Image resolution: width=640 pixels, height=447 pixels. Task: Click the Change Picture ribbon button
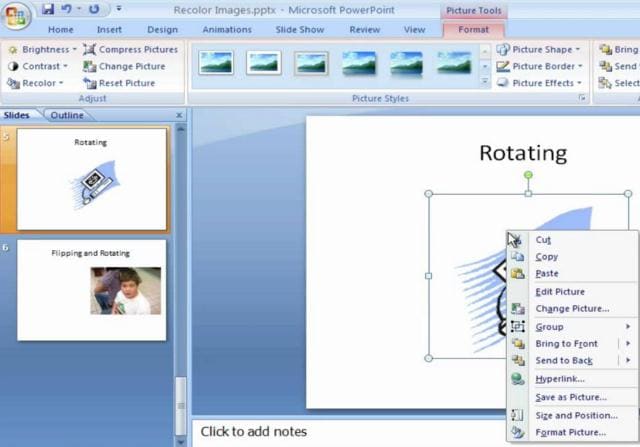124,66
